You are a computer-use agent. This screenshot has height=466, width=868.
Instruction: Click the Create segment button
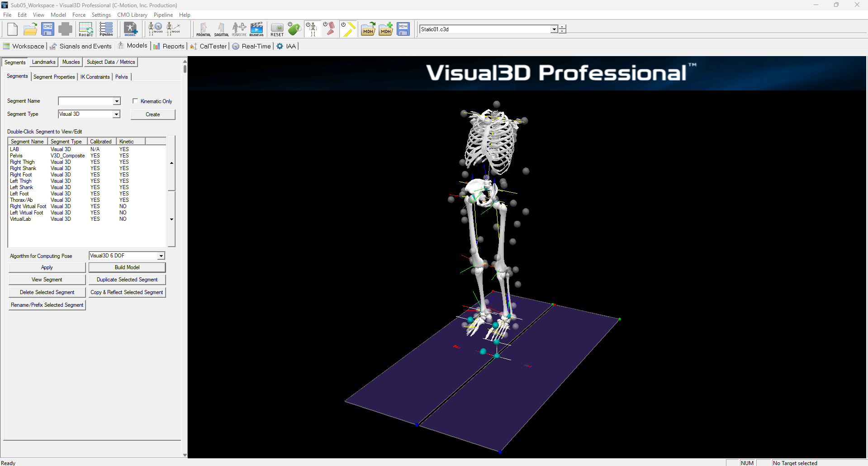click(153, 114)
